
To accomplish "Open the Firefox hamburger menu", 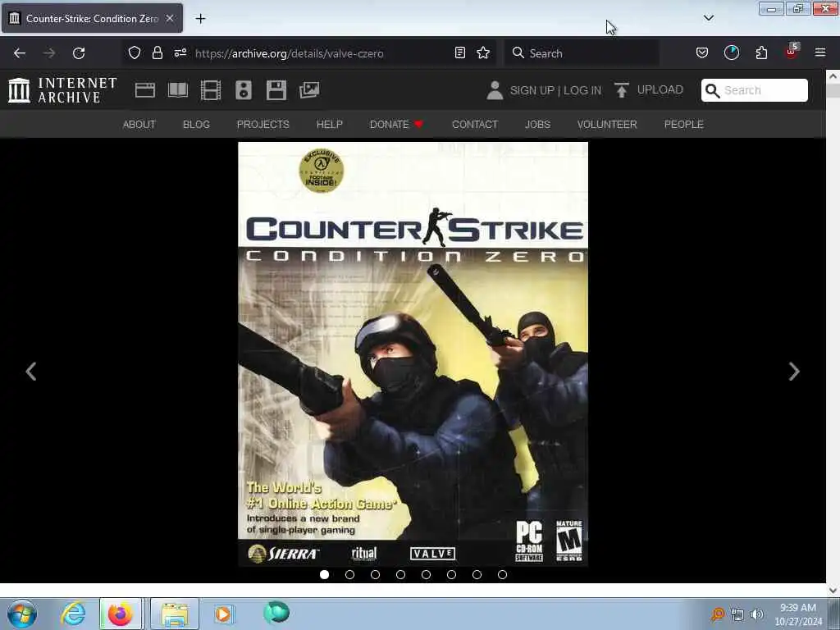I will pyautogui.click(x=820, y=52).
